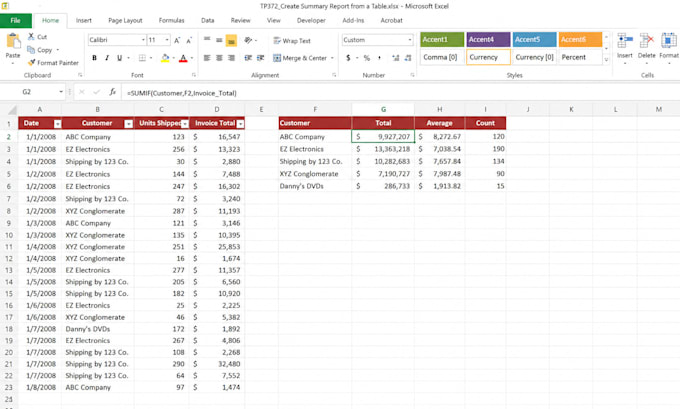Screen dimensions: 680x409
Task: Switch to the Page Layout tab
Action: pyautogui.click(x=125, y=20)
